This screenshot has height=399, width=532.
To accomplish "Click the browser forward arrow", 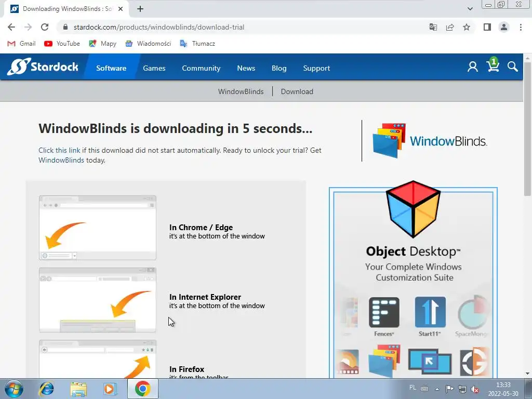I will (x=28, y=27).
